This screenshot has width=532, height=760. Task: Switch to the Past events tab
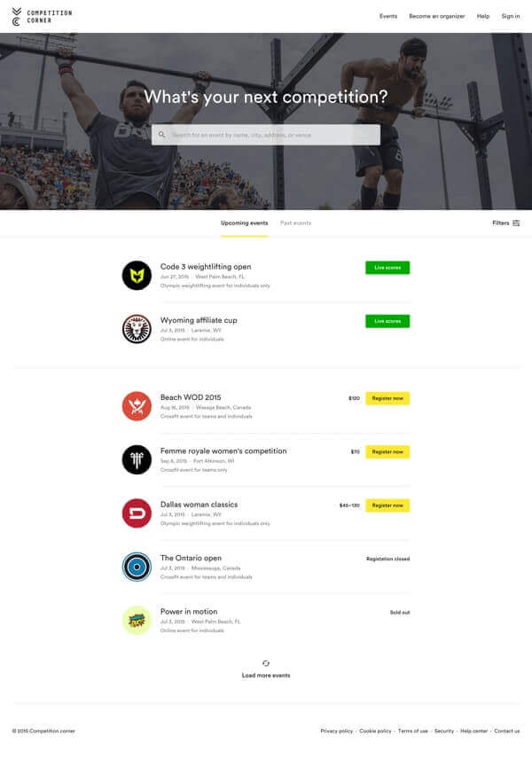tap(295, 223)
